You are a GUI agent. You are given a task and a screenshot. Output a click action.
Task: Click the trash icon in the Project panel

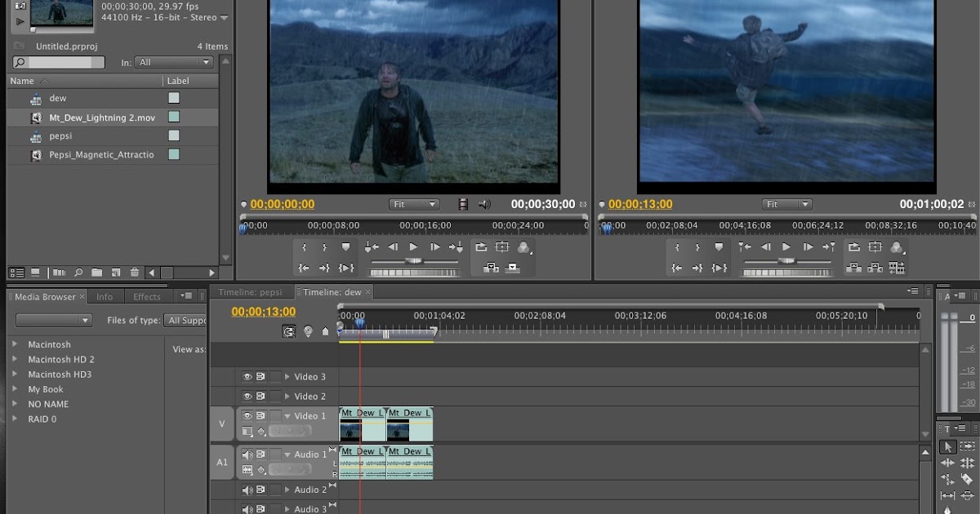pos(135,273)
